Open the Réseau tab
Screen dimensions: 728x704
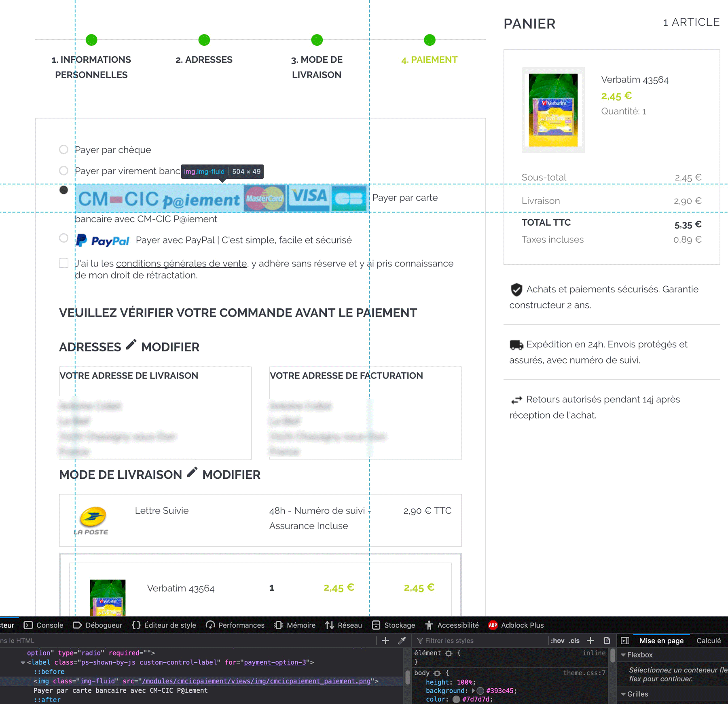point(344,625)
